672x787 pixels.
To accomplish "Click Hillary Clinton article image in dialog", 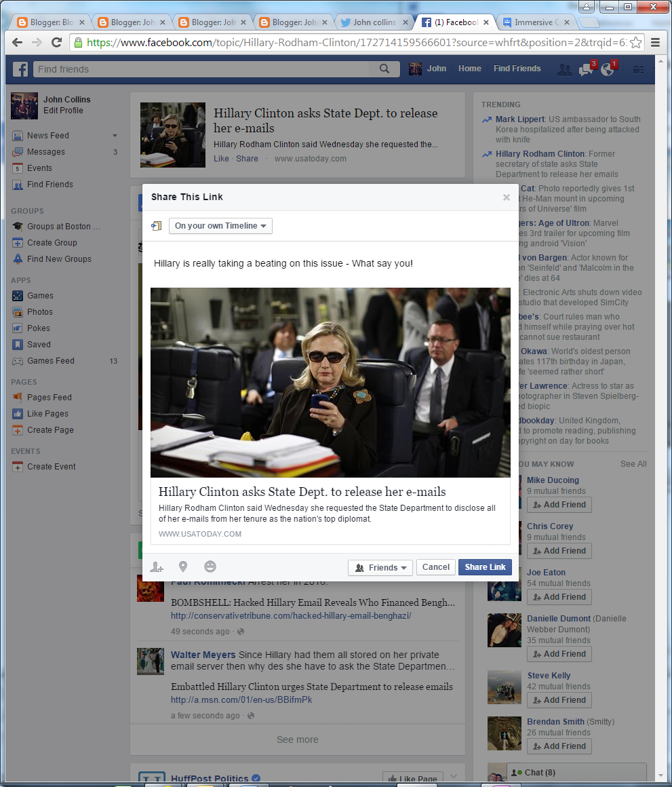I will 330,383.
